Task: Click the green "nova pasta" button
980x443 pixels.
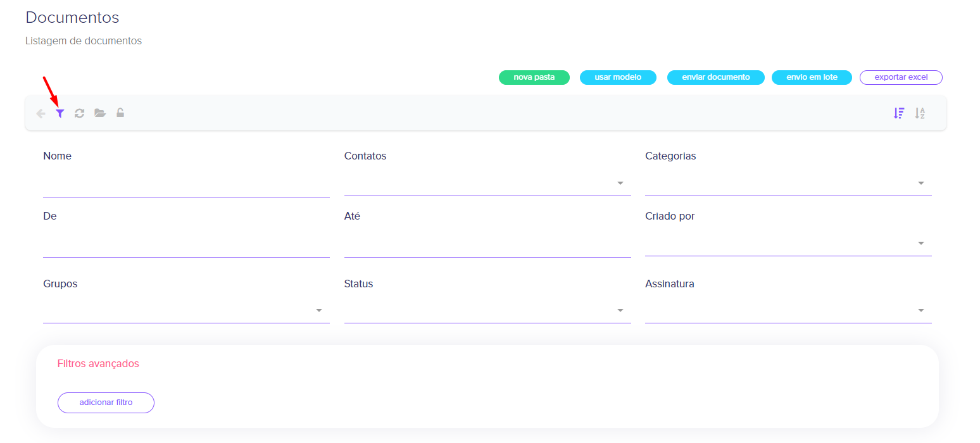Action: click(x=534, y=77)
